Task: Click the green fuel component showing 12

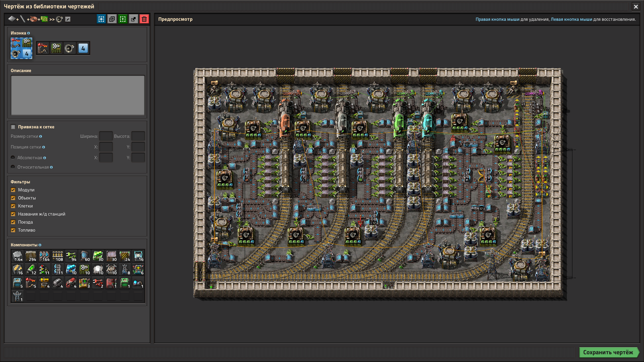Action: click(x=31, y=269)
